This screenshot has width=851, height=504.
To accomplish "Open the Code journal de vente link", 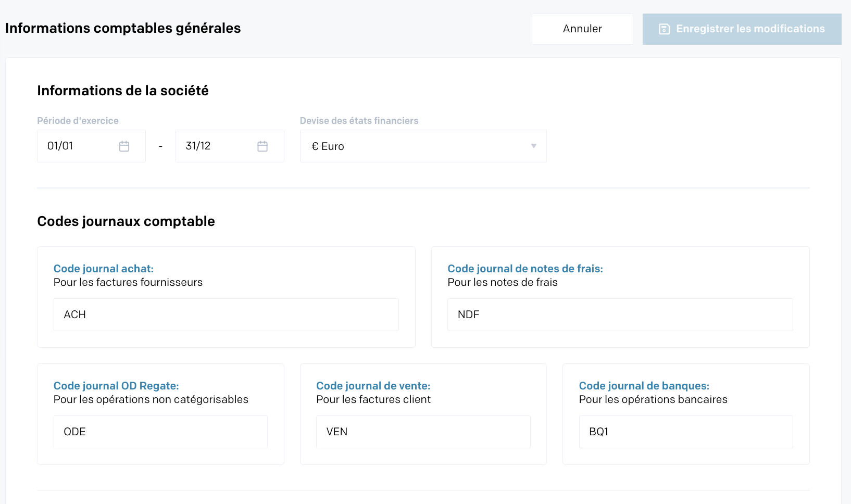I will [x=373, y=386].
